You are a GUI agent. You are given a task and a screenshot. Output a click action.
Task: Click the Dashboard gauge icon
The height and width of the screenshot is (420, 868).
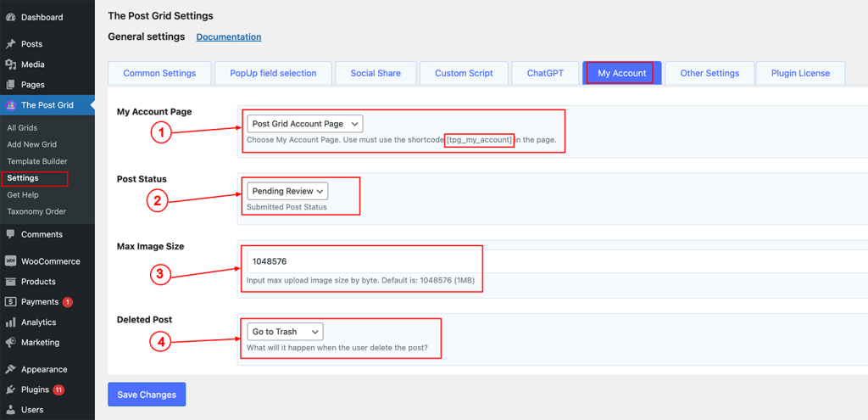[x=10, y=17]
